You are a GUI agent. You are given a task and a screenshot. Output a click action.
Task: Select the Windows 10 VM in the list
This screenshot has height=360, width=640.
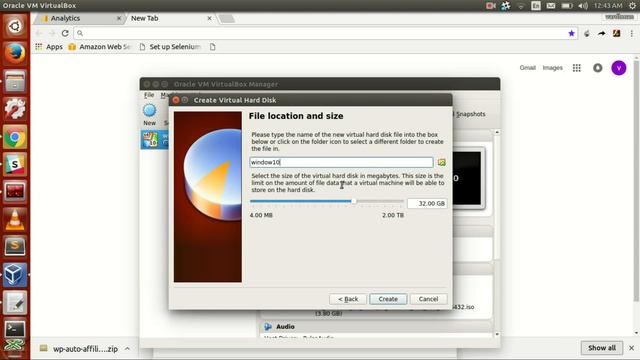155,140
